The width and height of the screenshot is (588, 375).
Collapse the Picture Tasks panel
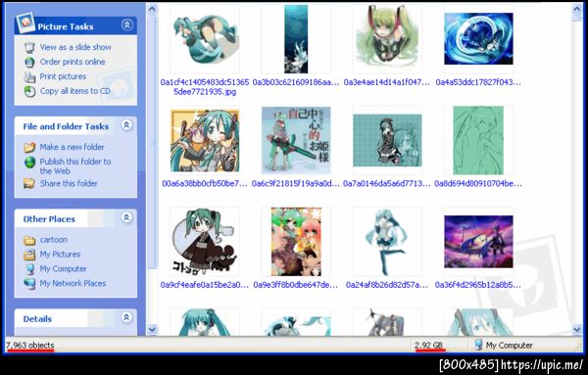(x=127, y=25)
